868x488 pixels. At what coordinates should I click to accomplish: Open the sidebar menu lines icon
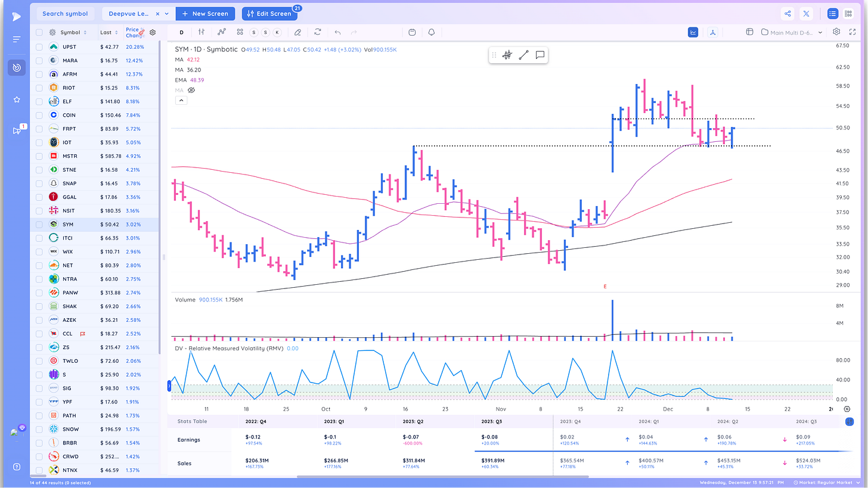tap(16, 39)
